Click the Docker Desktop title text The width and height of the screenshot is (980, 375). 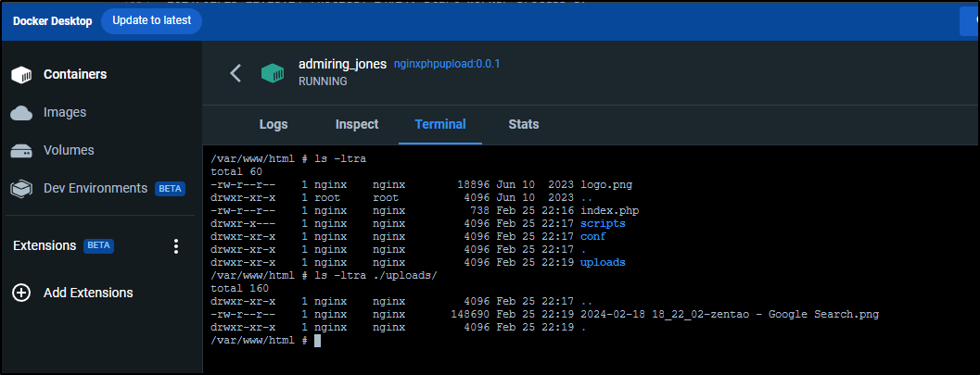coord(53,21)
